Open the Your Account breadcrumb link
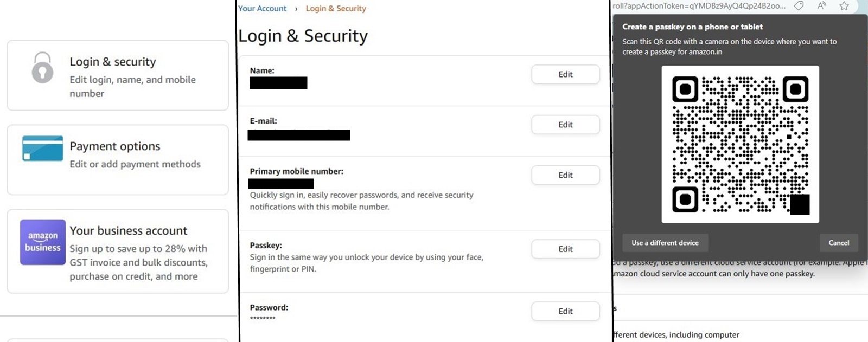This screenshot has height=342, width=868. pos(262,8)
